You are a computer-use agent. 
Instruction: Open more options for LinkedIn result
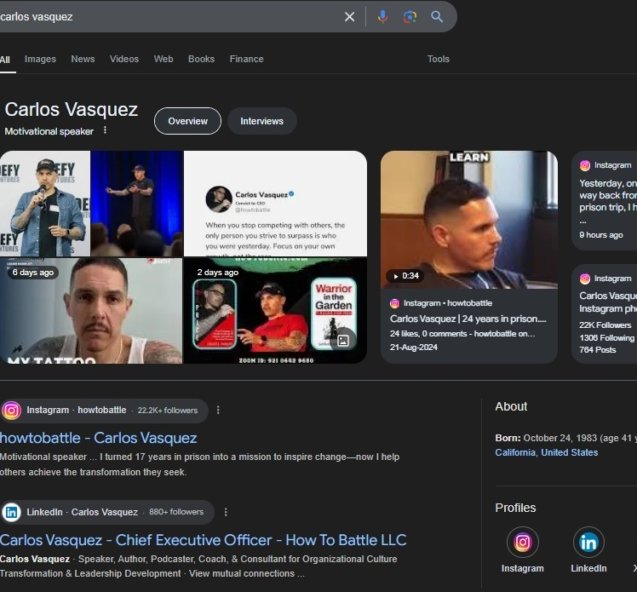pos(224,512)
